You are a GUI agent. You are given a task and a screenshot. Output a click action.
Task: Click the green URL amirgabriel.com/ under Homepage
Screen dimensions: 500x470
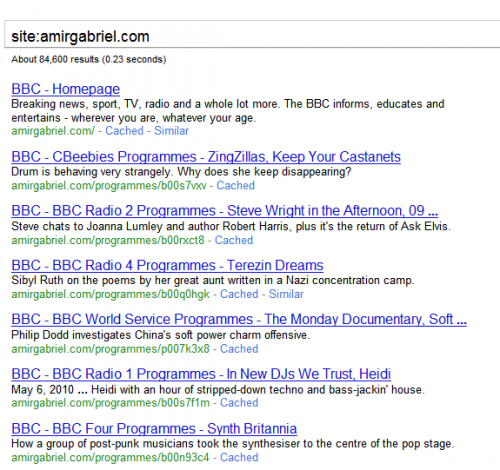53,131
